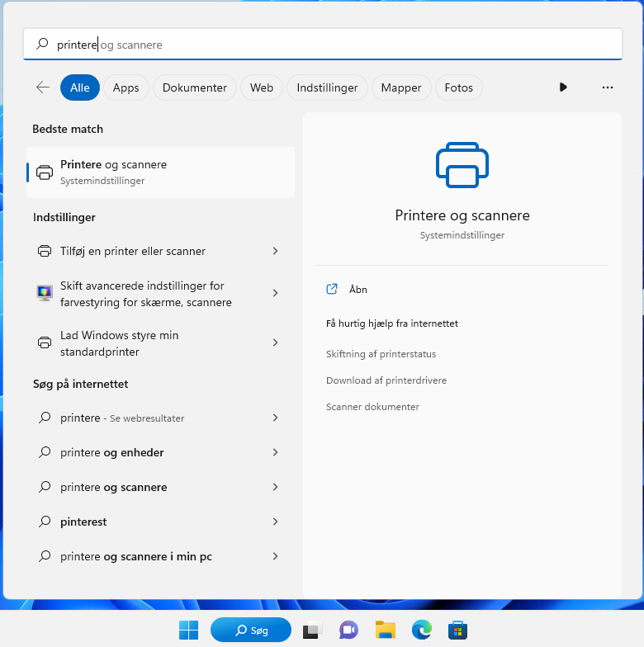
Task: Launch Microsoft Edge from taskbar
Action: pyautogui.click(x=421, y=630)
